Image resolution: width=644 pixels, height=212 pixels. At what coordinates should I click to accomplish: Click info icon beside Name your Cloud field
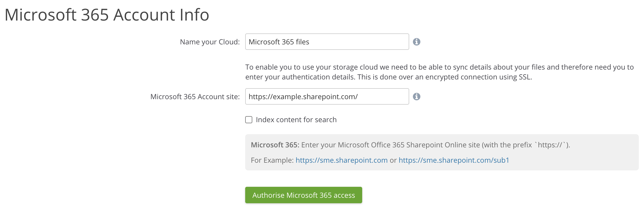pos(416,42)
